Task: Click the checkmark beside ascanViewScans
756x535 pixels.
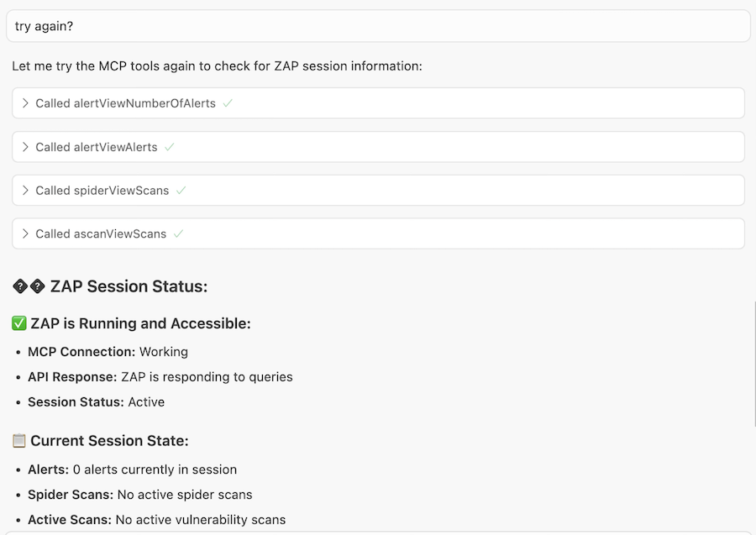Action: point(178,234)
